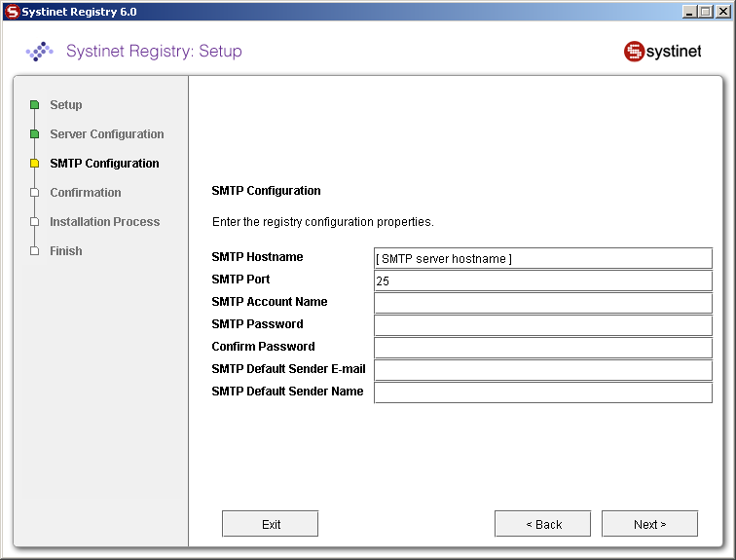Screen dimensions: 736x560
Task: Click the green Server Configuration step marker
Action: [34, 134]
